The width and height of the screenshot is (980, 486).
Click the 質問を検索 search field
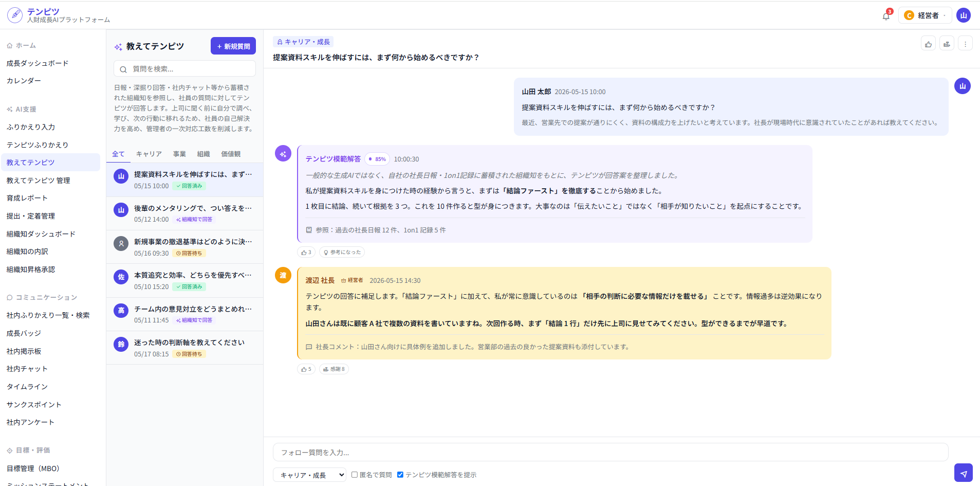pyautogui.click(x=184, y=69)
